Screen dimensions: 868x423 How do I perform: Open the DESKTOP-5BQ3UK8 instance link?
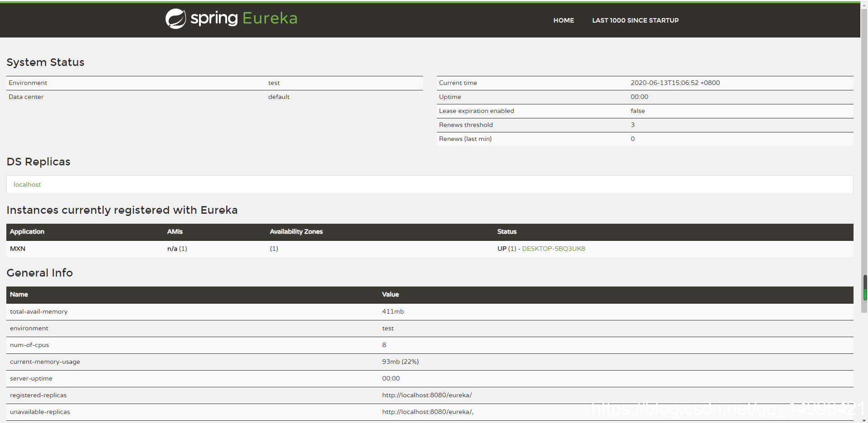[x=553, y=249]
